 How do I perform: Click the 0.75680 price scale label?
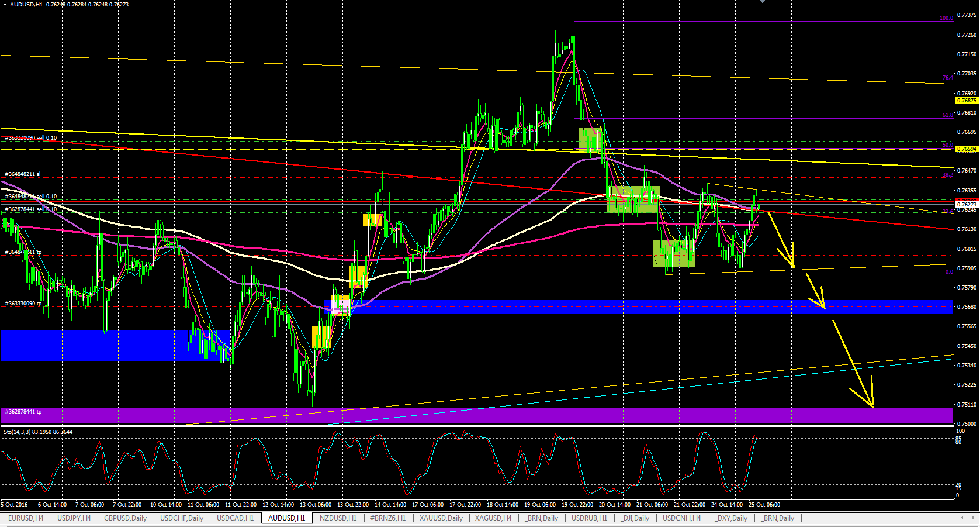967,307
